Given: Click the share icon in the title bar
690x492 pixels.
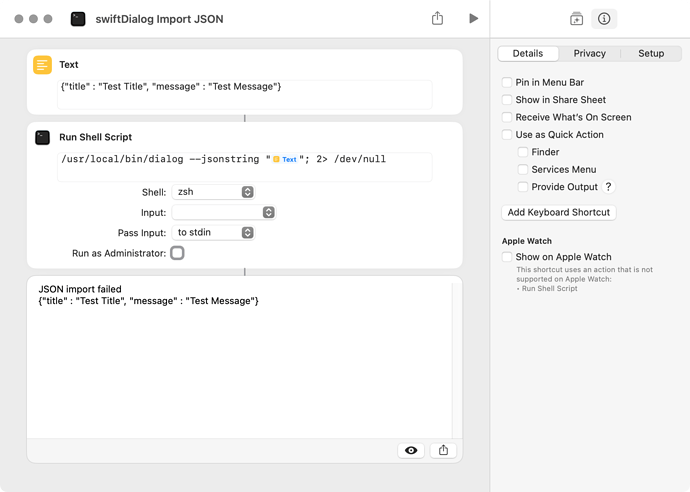Looking at the screenshot, I should (437, 18).
